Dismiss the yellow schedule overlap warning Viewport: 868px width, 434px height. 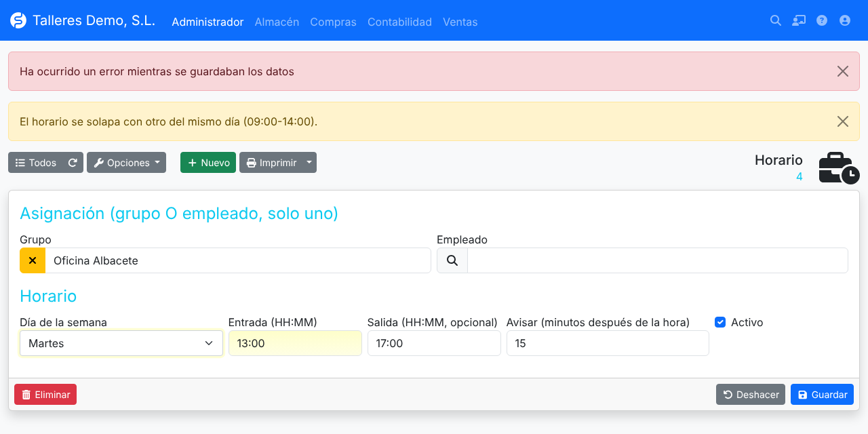coord(843,121)
